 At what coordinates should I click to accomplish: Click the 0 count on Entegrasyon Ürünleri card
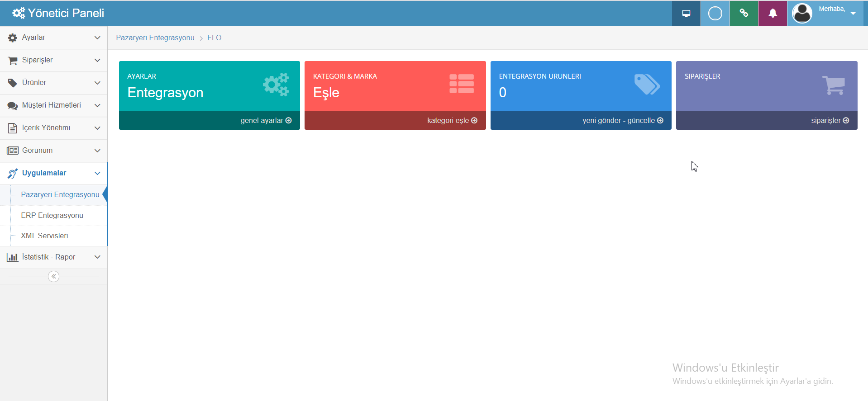pos(503,93)
